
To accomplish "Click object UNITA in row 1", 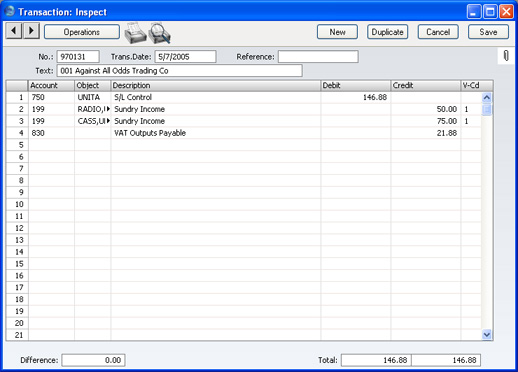I will [89, 97].
